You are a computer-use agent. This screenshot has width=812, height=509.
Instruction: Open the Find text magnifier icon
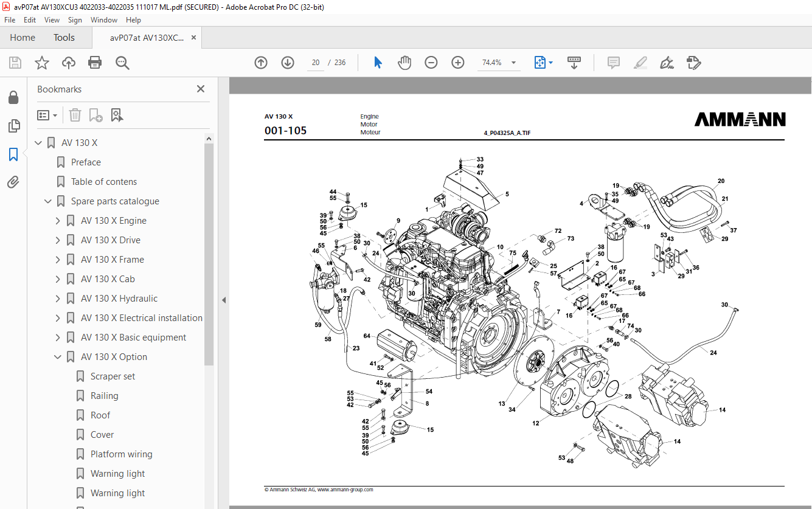tap(122, 63)
